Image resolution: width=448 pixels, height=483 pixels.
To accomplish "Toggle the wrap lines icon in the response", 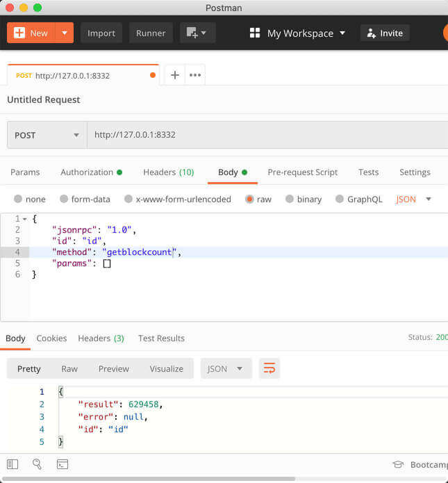I will tap(269, 368).
